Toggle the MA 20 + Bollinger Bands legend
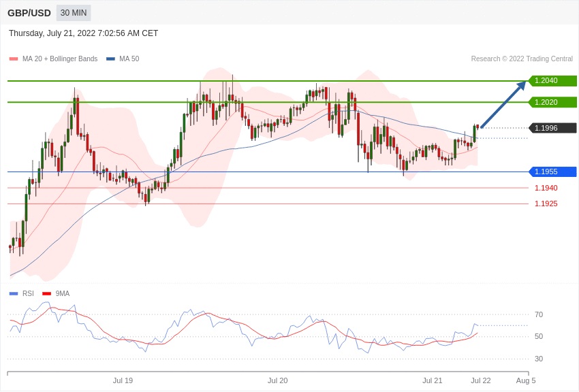The height and width of the screenshot is (392, 579). pos(54,59)
